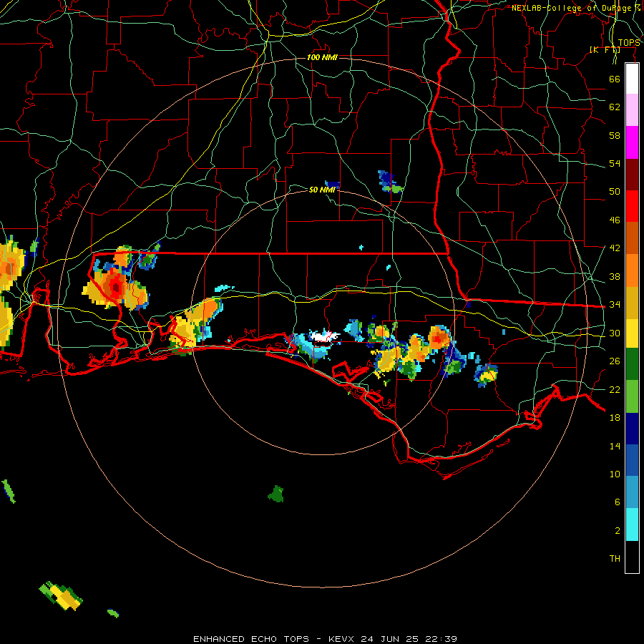
Task: Click the 34 legend value
Action: coord(615,305)
